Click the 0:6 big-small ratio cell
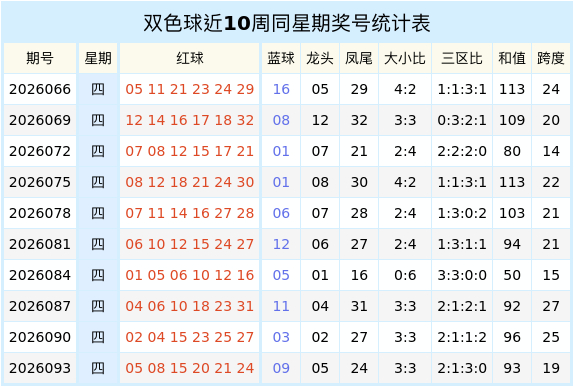The image size is (574, 387). [405, 275]
